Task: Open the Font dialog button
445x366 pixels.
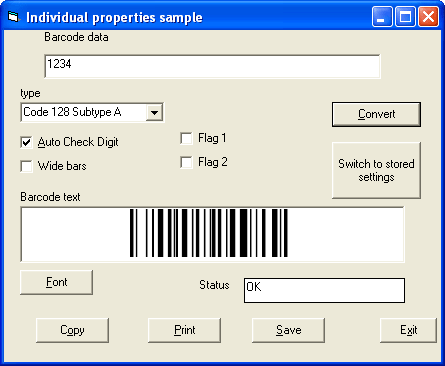Action: [56, 282]
